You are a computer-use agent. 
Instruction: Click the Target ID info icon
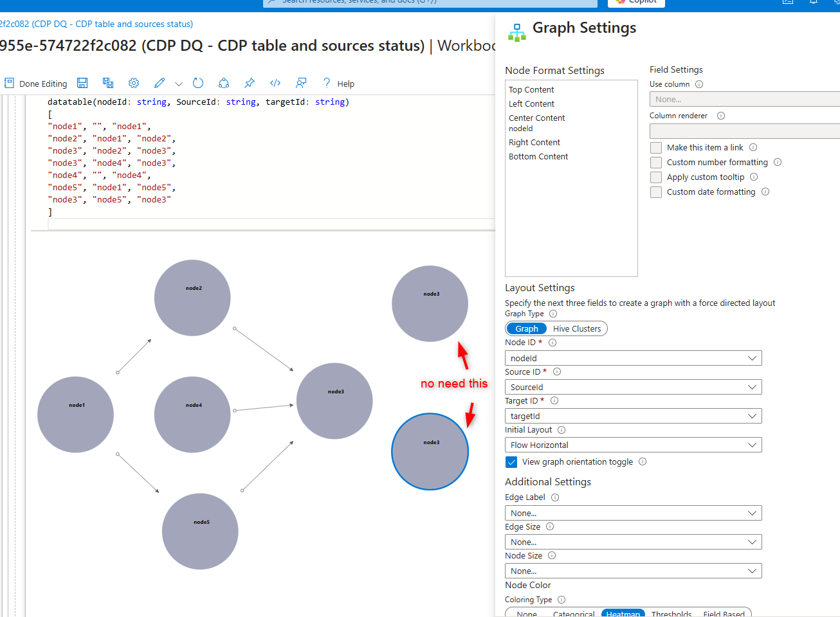coord(554,400)
